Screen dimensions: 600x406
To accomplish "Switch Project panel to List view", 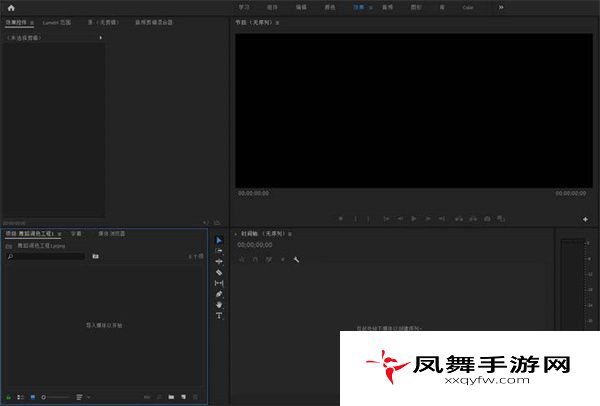I will tap(21, 397).
